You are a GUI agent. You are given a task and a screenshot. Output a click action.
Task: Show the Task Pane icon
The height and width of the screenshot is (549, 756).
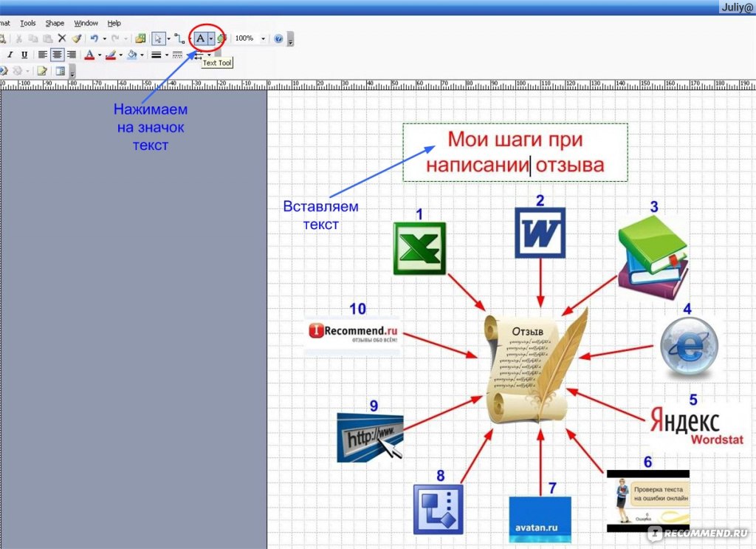(x=61, y=72)
